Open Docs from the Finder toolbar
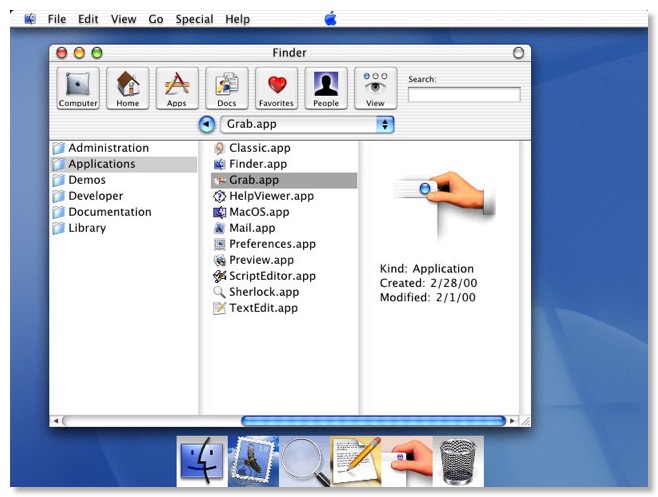The width and height of the screenshot is (658, 497). [x=227, y=88]
